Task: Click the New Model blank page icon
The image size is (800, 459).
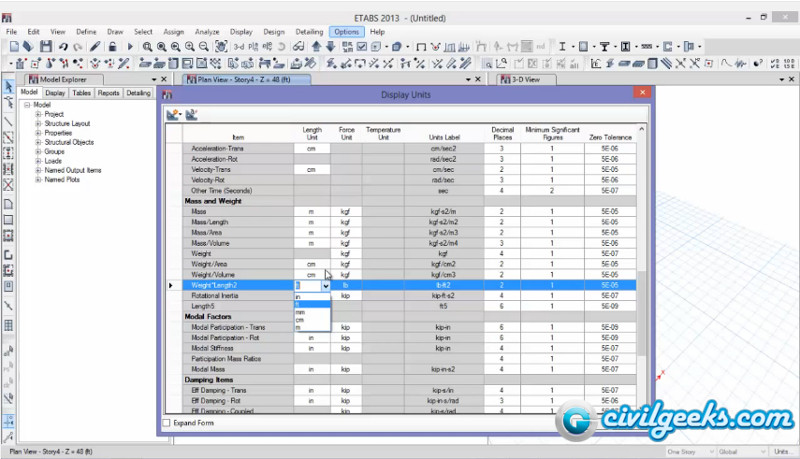Action: pos(12,46)
